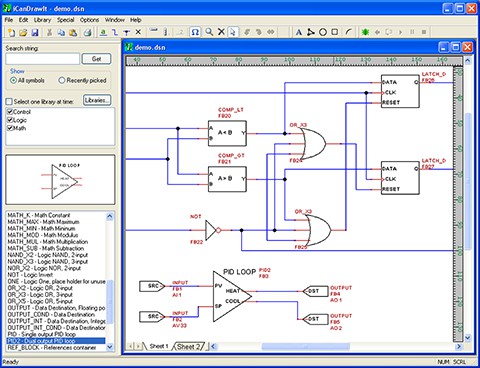This screenshot has height=368, width=480.
Task: Select the magnifier zoom tool
Action: coord(209,32)
